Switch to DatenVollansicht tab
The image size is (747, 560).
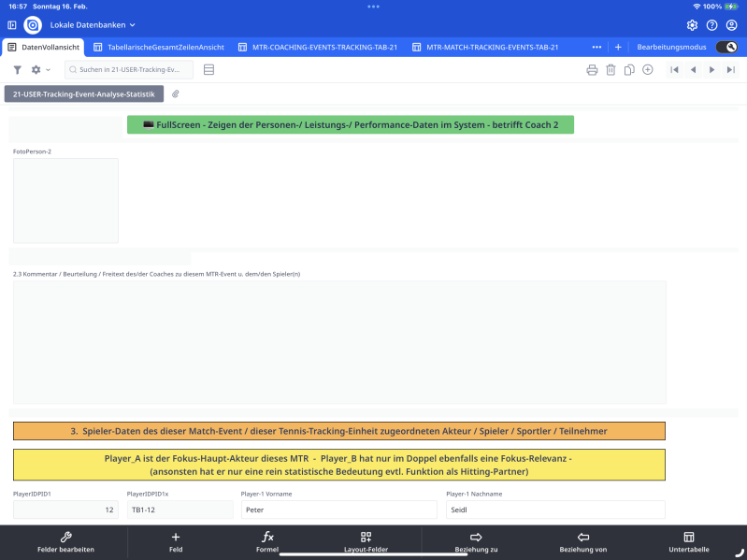point(44,47)
